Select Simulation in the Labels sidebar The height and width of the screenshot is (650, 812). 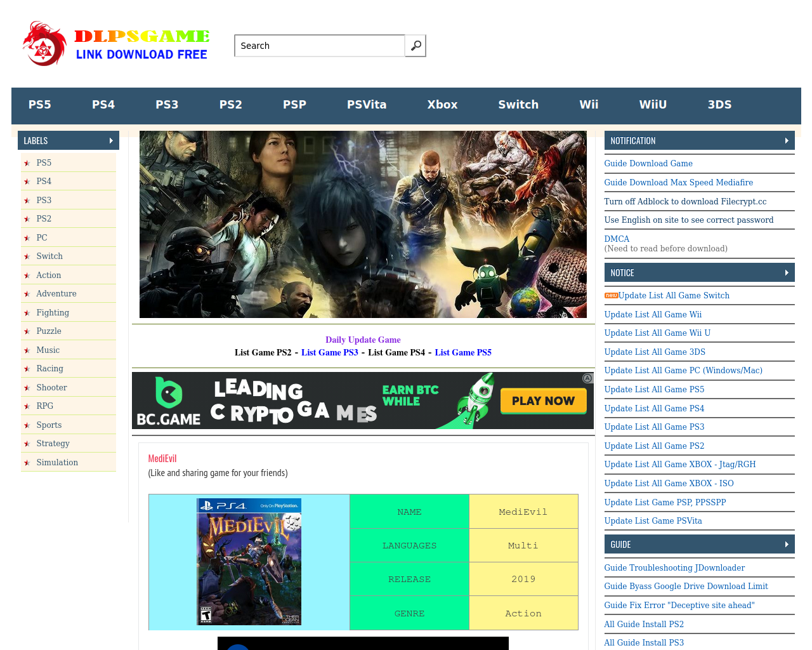click(57, 463)
